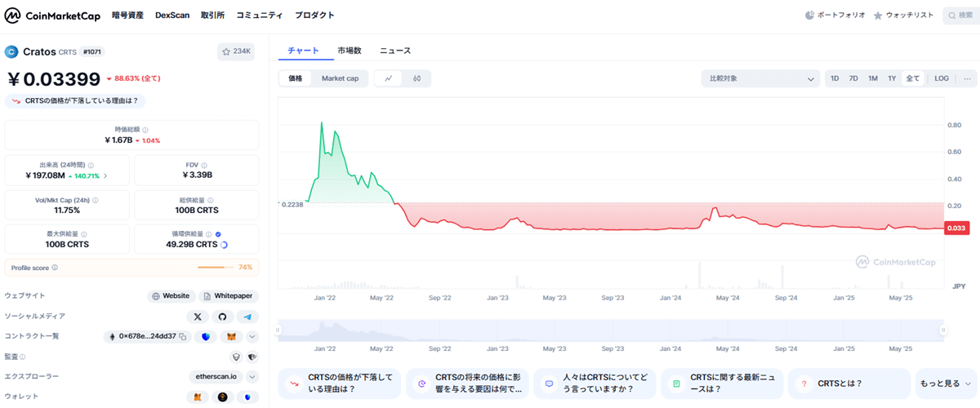980x408 pixels.
Task: Click market cap info icon
Action: 146,130
